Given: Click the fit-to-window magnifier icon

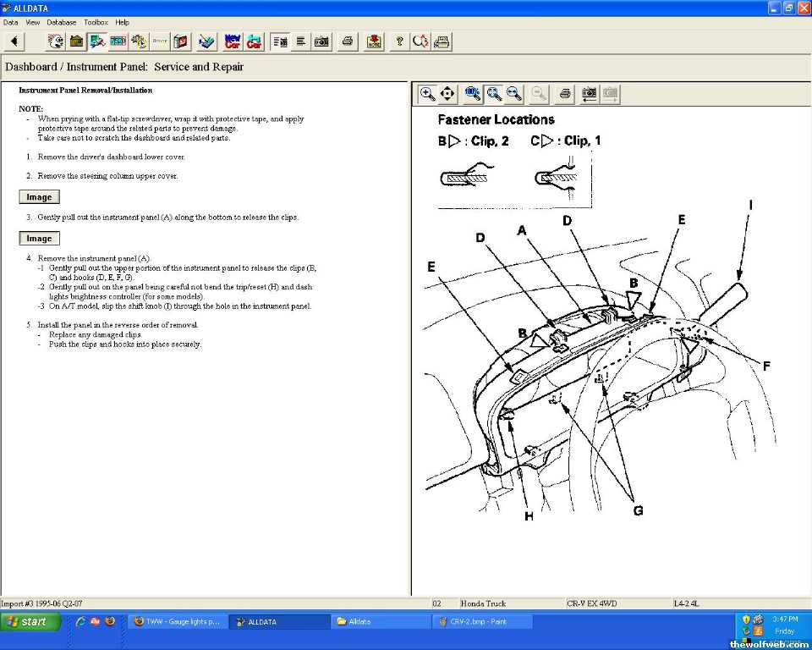Looking at the screenshot, I should coord(493,93).
